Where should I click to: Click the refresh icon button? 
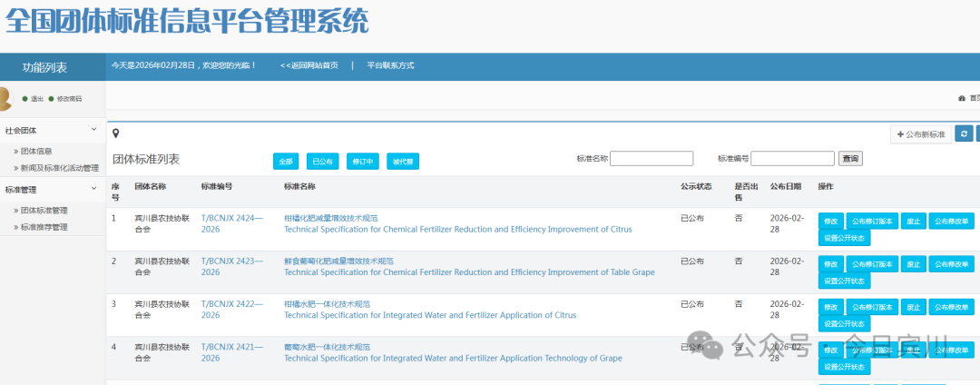964,134
